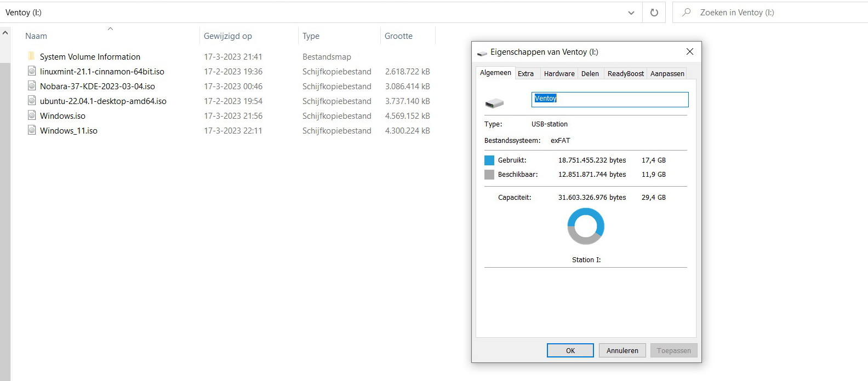Click the scroll up arrow in left pane
Image resolution: width=868 pixels, height=381 pixels.
[x=5, y=33]
